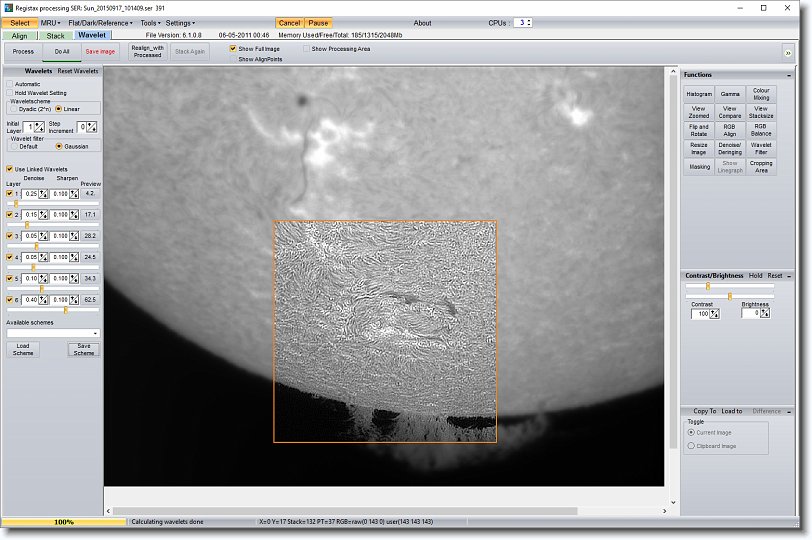The image size is (812, 540).
Task: Expand the toolbar with the double-chevron button
Action: (x=788, y=53)
